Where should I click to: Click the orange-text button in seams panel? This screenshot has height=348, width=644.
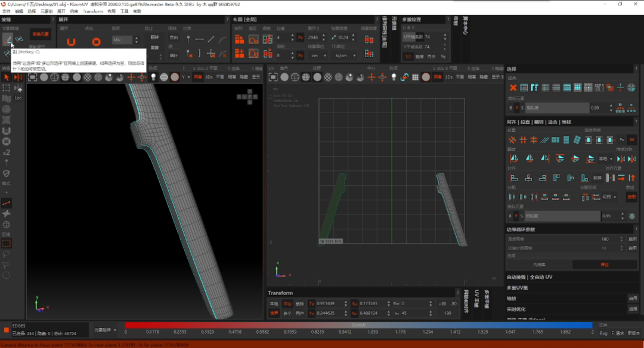coord(41,34)
